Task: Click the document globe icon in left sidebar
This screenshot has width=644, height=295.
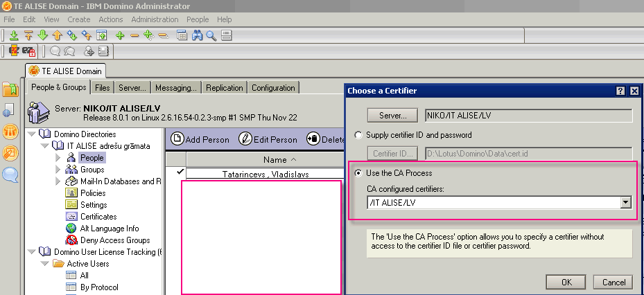Action: [9, 110]
